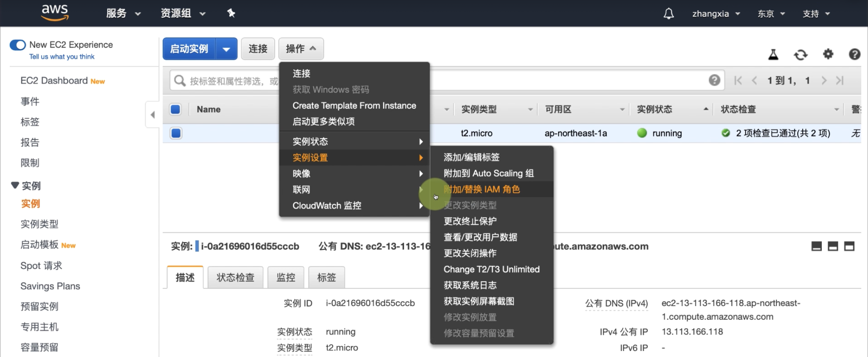Expand 映像 submenu
The height and width of the screenshot is (357, 868).
point(355,173)
